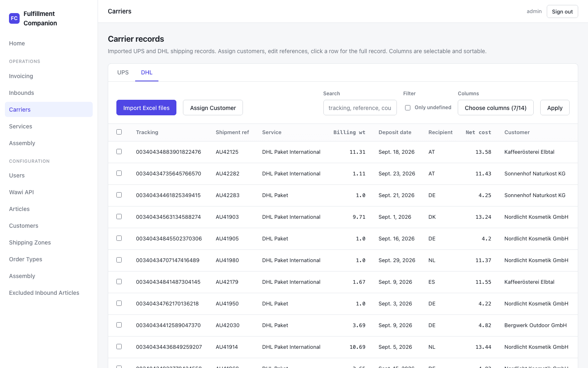Open the record row for AU42179
The height and width of the screenshot is (368, 588).
tap(343, 282)
